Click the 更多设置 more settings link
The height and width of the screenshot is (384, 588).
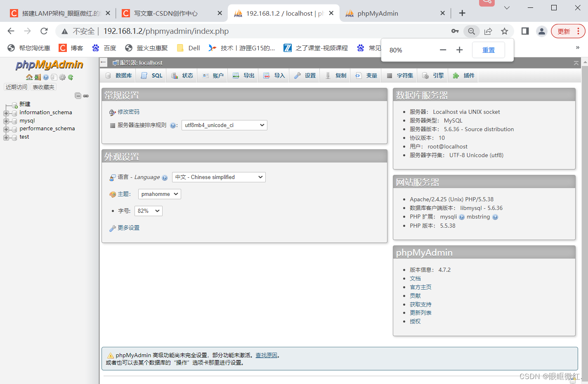128,228
